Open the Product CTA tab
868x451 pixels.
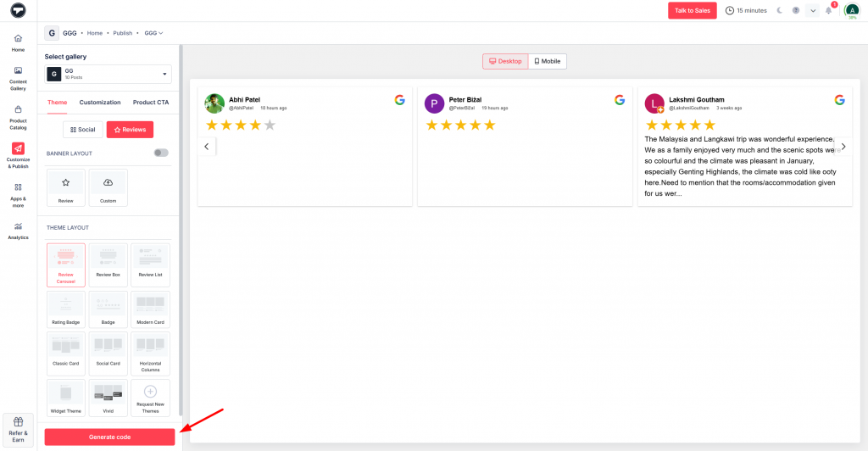[x=151, y=103]
